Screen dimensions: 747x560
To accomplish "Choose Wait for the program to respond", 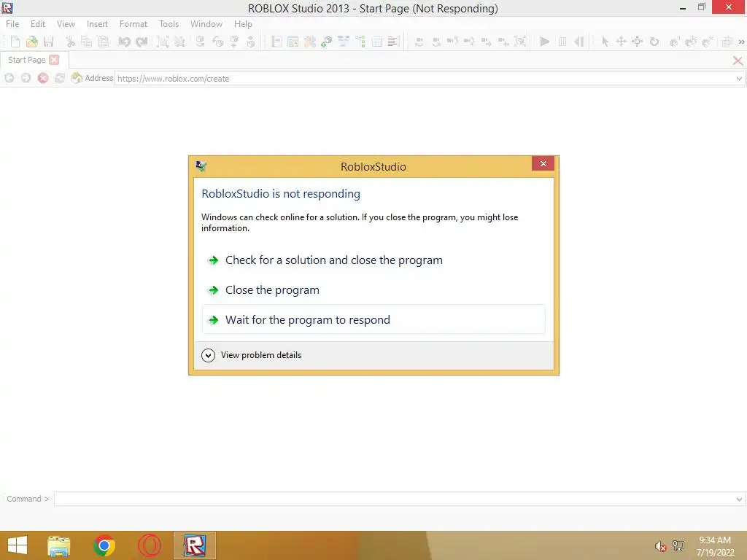I will click(x=373, y=319).
